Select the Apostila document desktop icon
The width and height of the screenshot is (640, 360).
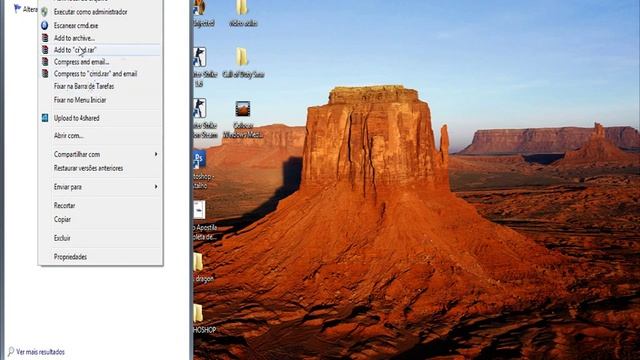click(x=204, y=220)
